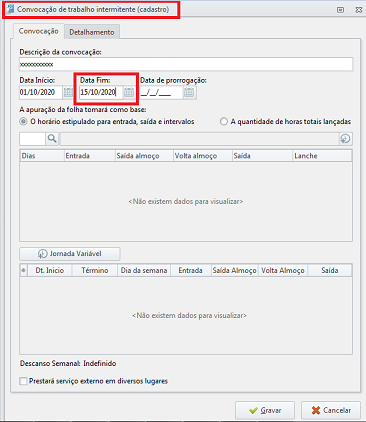Click the magnifier search icon
The image size is (366, 422).
pos(52,139)
